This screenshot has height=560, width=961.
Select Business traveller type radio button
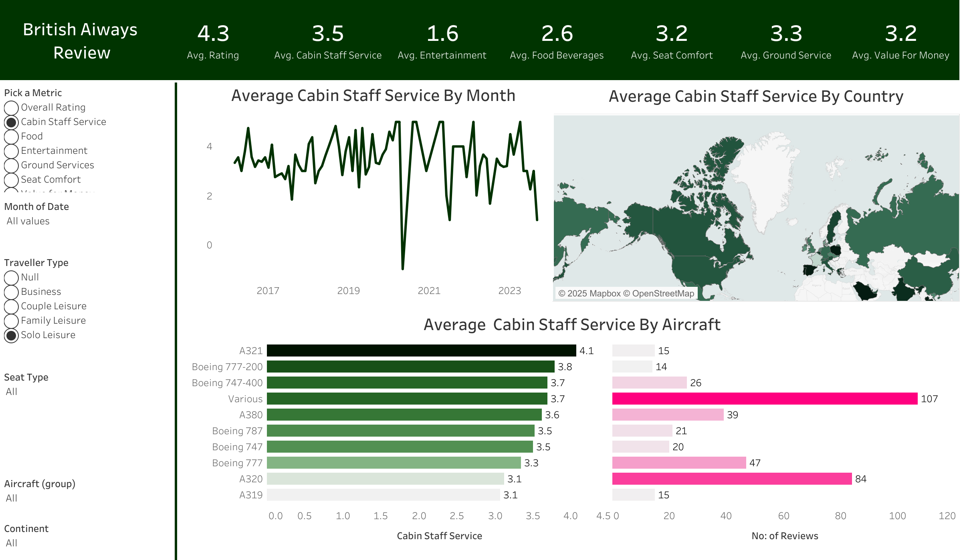coord(11,292)
